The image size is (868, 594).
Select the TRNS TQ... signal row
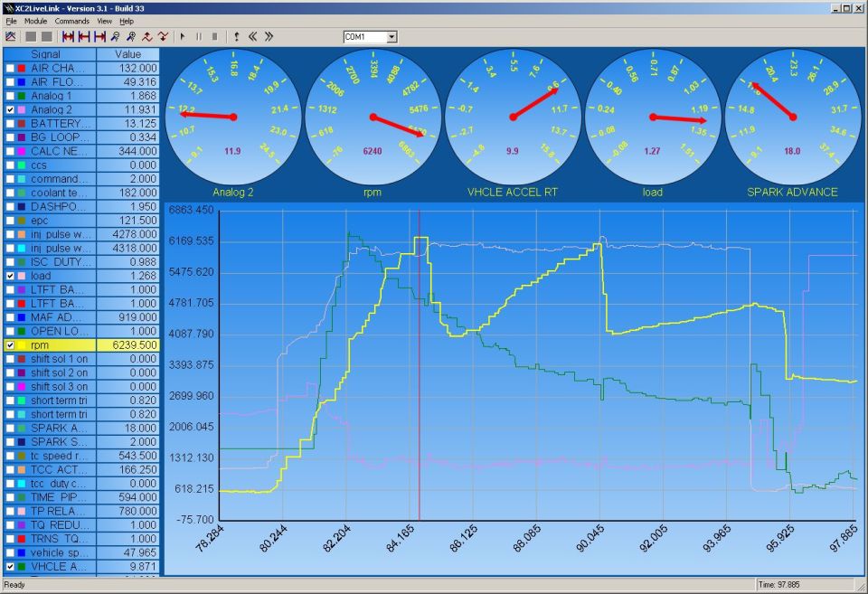click(81, 539)
